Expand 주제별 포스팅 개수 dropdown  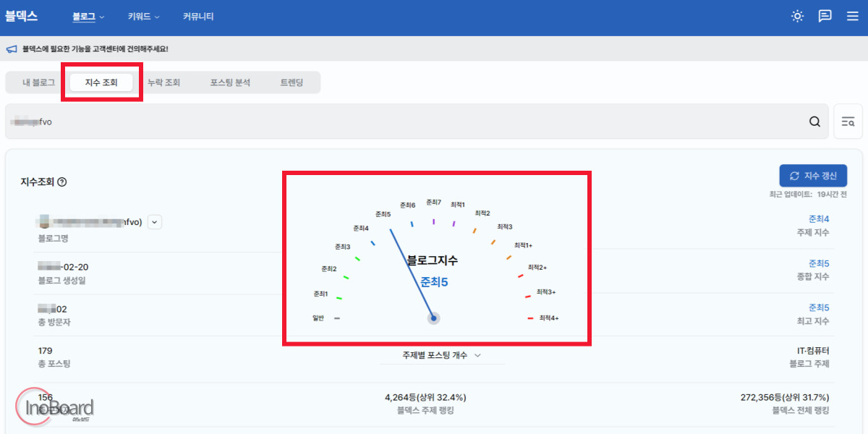tap(442, 355)
